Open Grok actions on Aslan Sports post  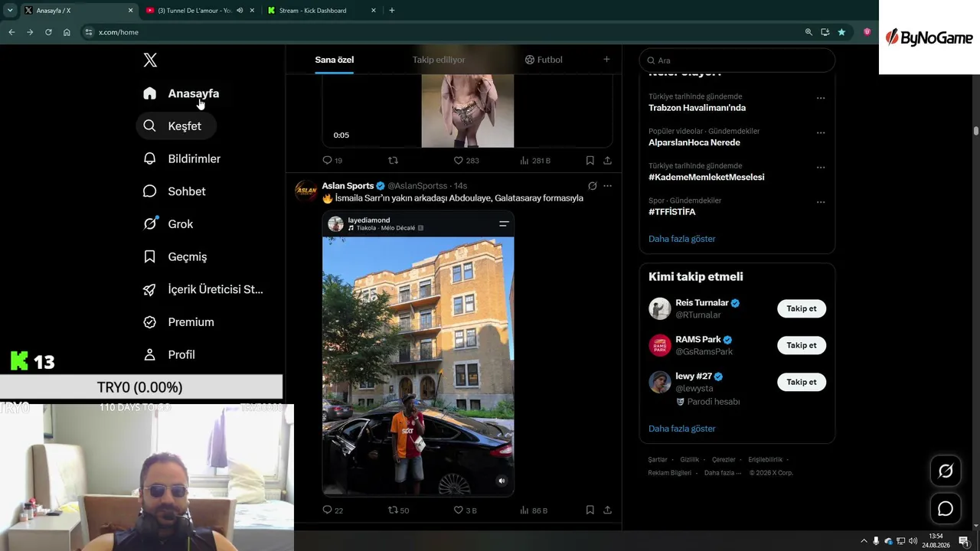592,186
